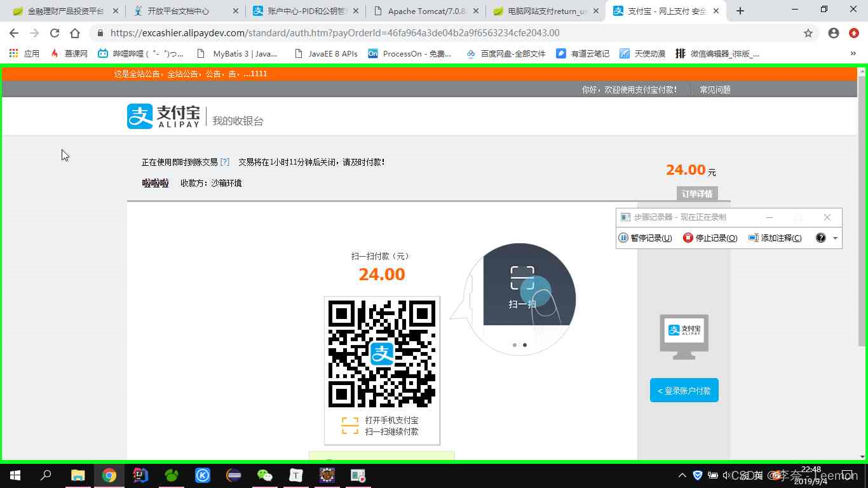
Task: Add a comment in Steps Recorder
Action: 775,238
